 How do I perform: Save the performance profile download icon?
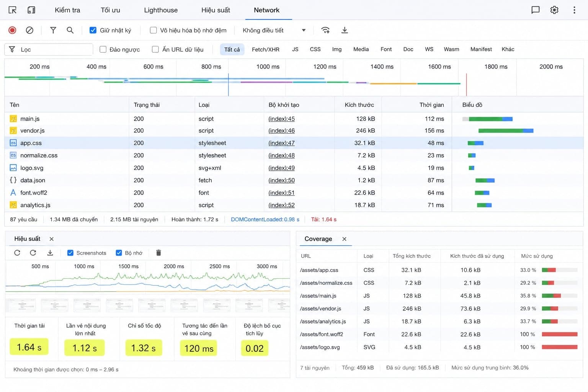(50, 253)
